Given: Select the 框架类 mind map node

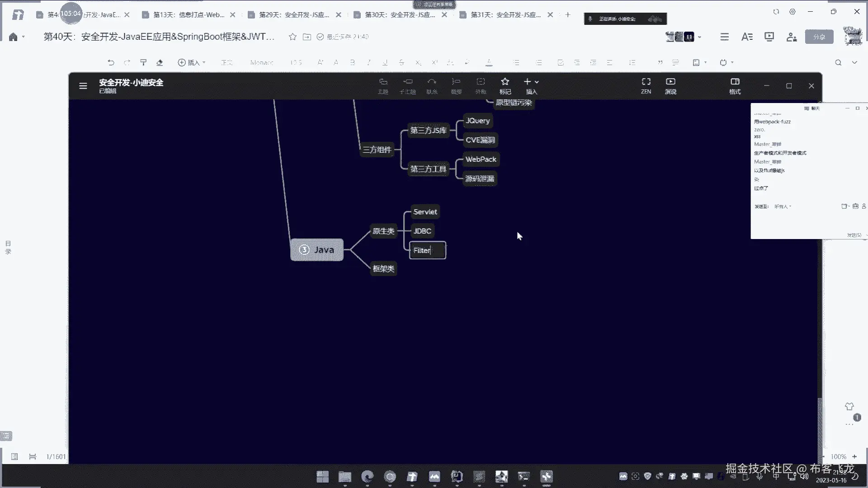Looking at the screenshot, I should (x=383, y=268).
